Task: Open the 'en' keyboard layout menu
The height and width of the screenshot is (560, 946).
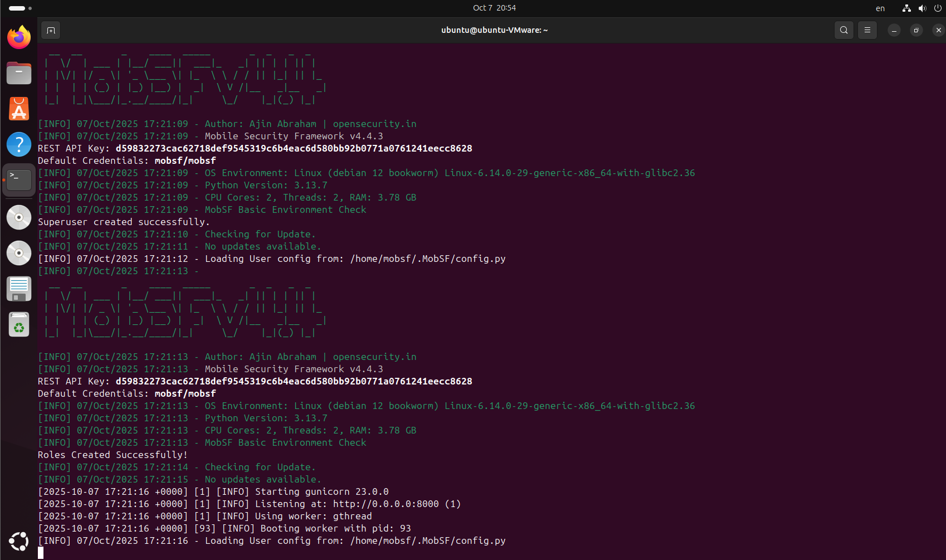Action: (x=880, y=8)
